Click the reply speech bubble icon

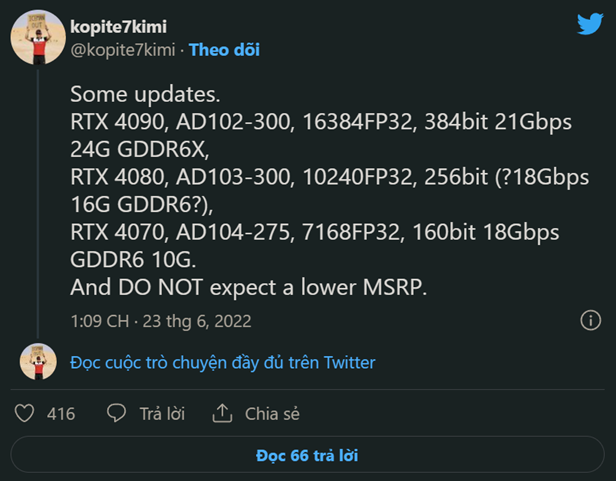[116, 413]
